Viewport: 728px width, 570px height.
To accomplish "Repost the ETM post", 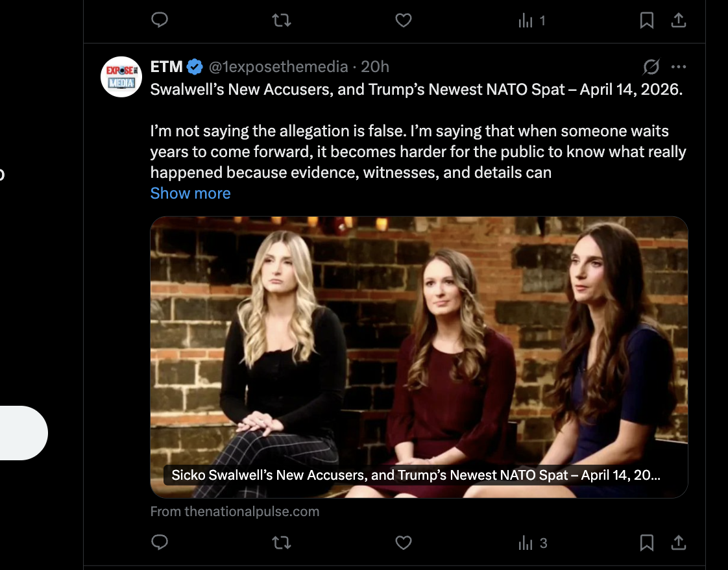I will pyautogui.click(x=281, y=543).
